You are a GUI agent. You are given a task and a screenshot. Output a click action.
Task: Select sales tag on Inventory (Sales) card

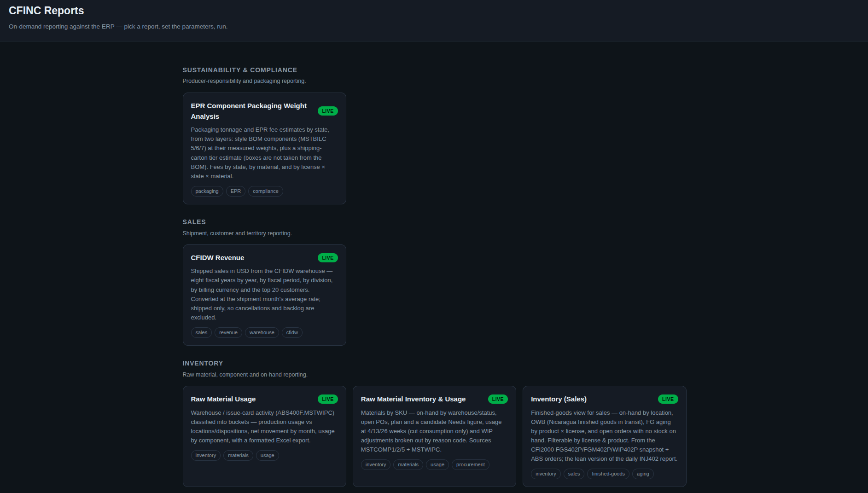click(x=574, y=474)
